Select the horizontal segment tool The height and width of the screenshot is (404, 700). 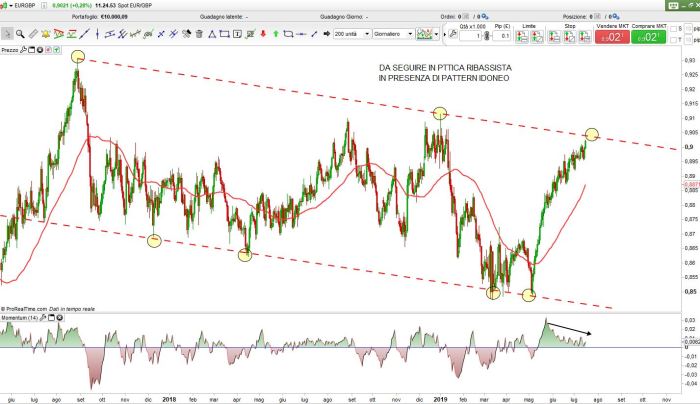pyautogui.click(x=301, y=33)
